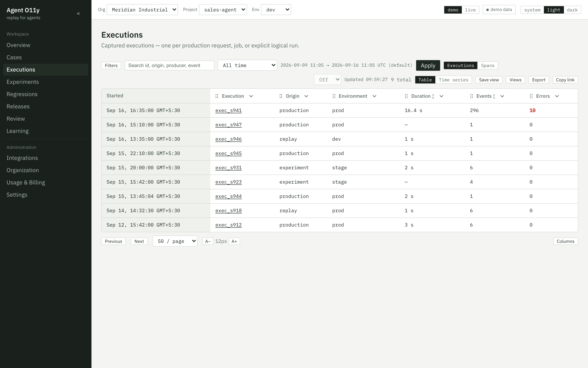588x368 pixels.
Task: Switch data mode to demo
Action: (453, 10)
